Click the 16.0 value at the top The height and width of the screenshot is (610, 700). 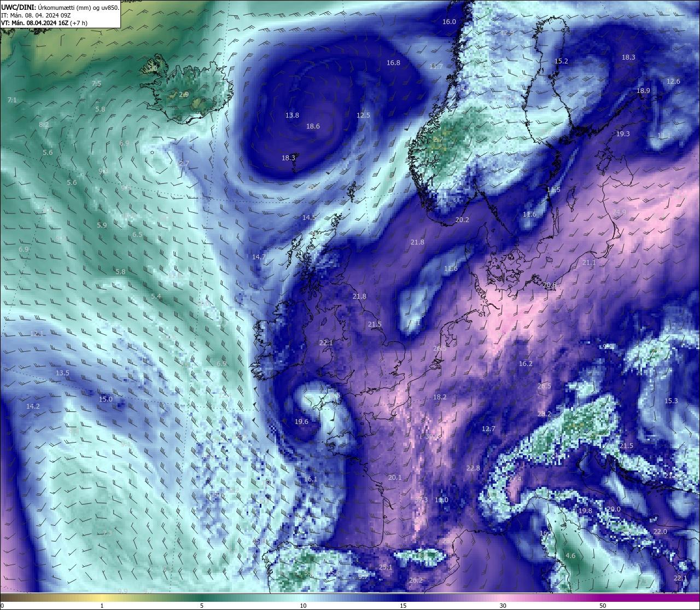[x=449, y=22]
